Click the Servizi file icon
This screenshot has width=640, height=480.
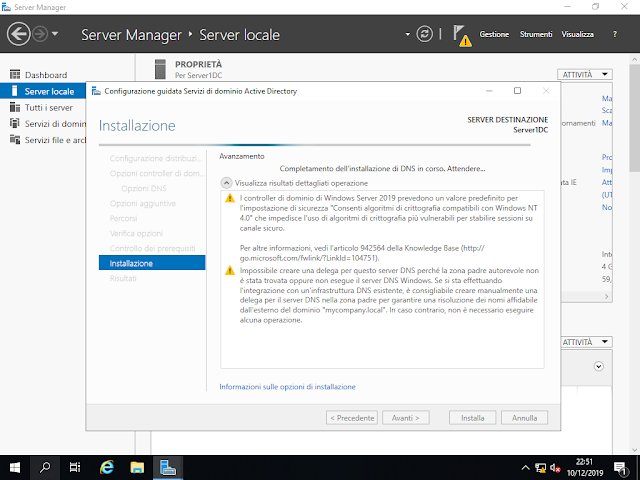tap(15, 140)
